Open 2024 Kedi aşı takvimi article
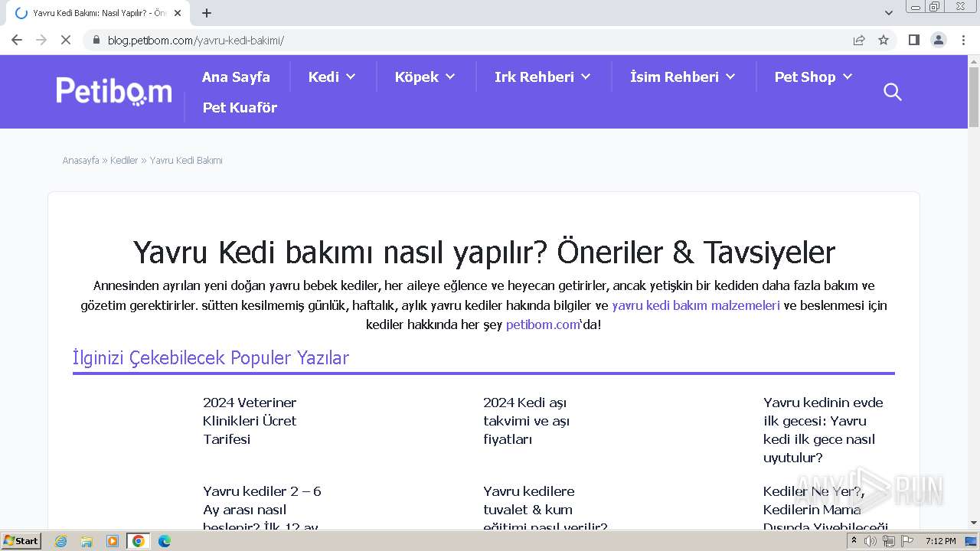 [x=526, y=421]
